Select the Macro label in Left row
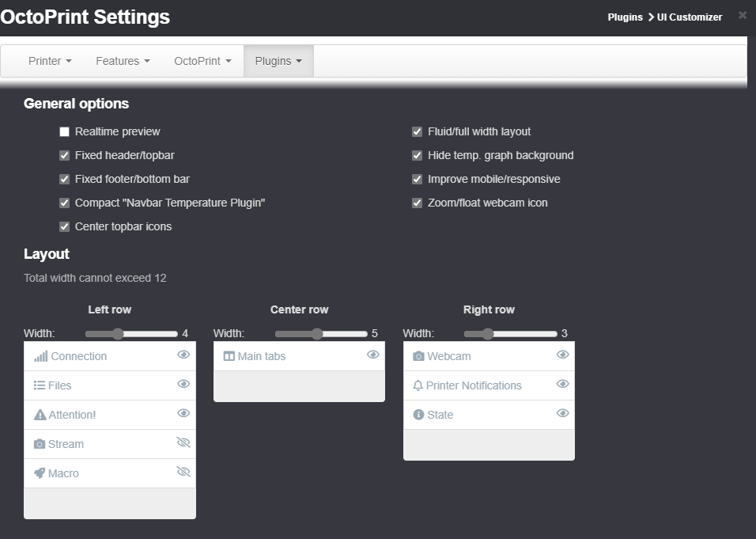Screen dimensions: 756x539 pyautogui.click(x=63, y=473)
